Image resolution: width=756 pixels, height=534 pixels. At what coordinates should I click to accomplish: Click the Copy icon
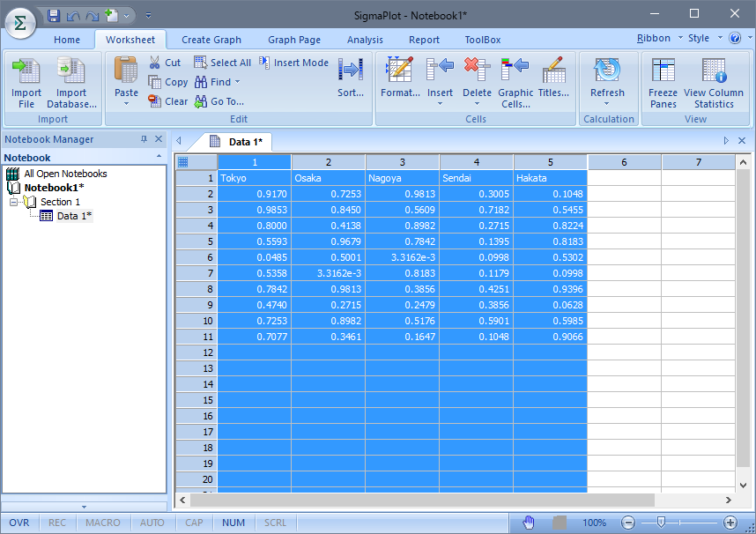click(155, 82)
